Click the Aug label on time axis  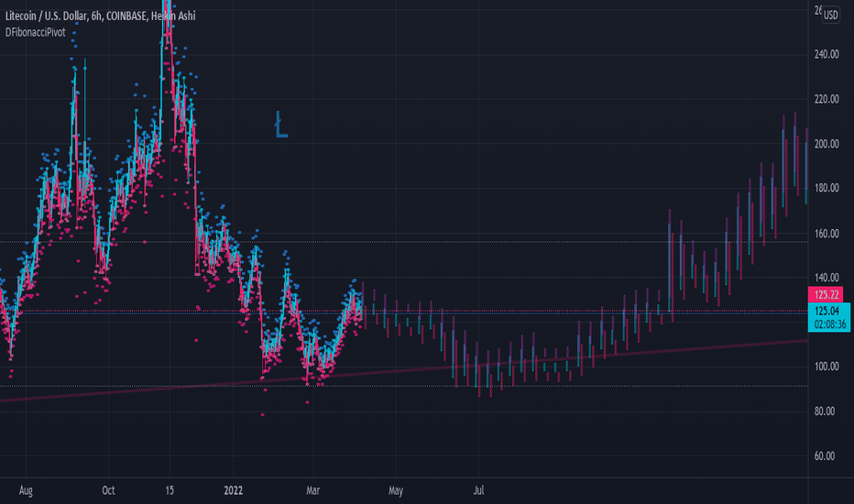coord(26,490)
